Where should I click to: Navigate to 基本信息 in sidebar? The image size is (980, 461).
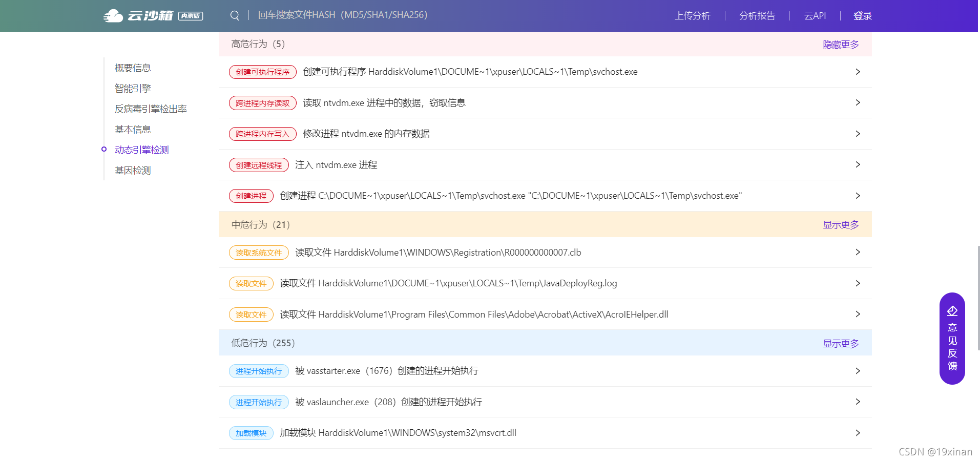click(x=133, y=130)
